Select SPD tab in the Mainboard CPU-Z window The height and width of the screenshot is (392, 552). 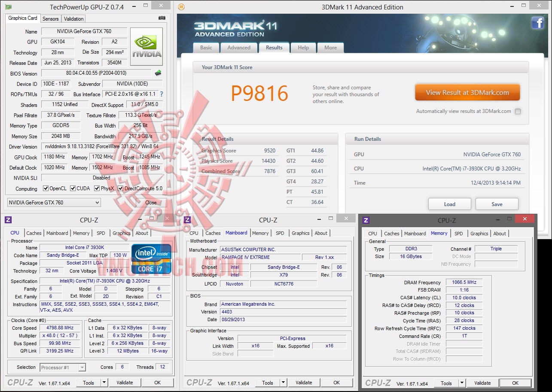click(x=280, y=233)
